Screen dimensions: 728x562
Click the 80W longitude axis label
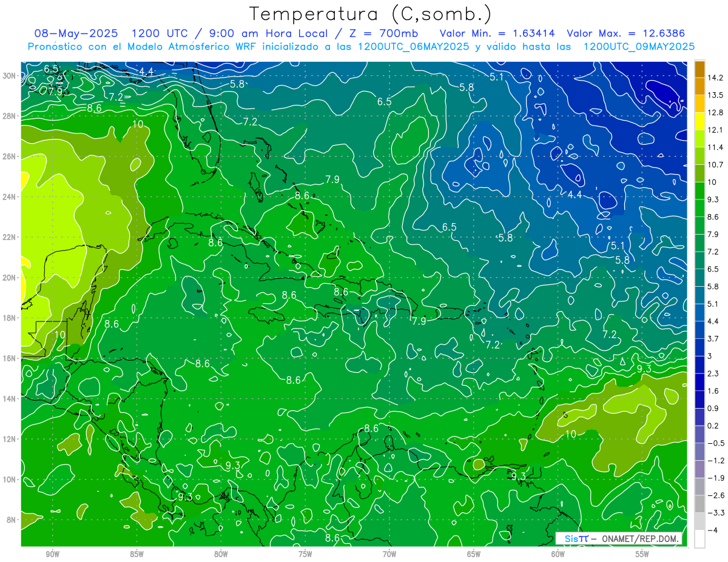pos(221,554)
